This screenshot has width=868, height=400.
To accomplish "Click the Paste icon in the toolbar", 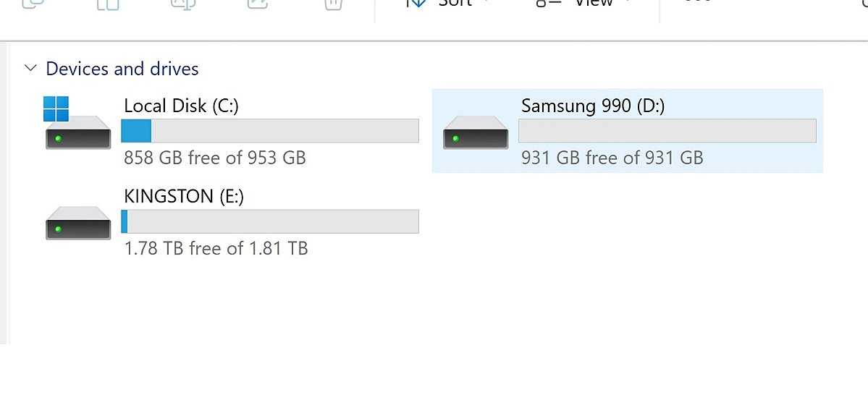I will tap(108, 4).
